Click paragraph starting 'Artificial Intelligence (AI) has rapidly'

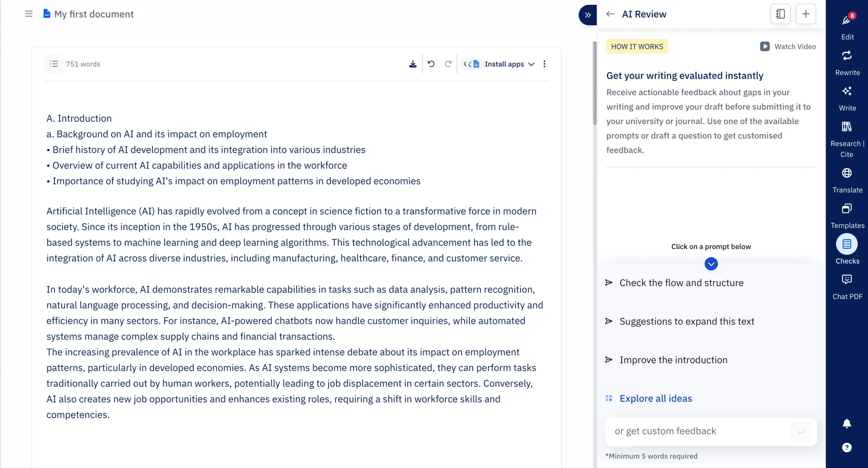tap(291, 235)
